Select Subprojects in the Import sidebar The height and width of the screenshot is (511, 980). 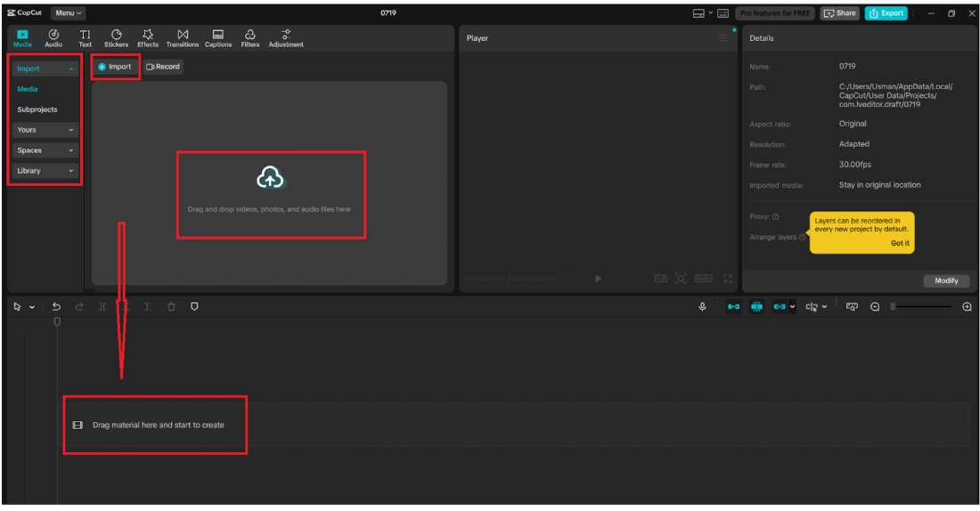37,109
